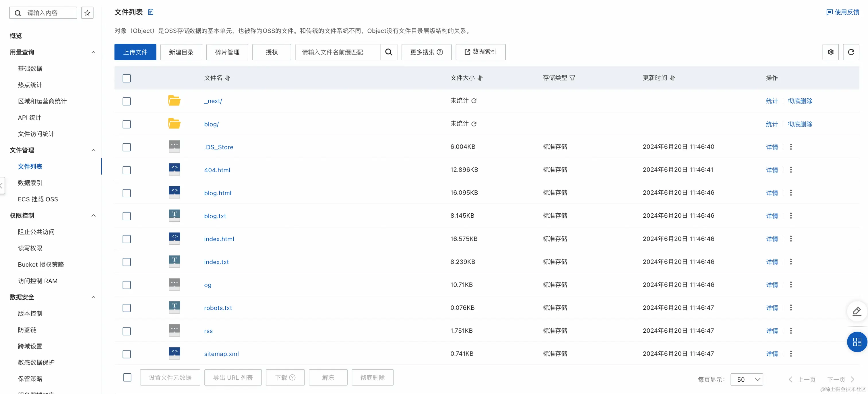
Task: Click the floating edit pencil icon
Action: [x=857, y=311]
